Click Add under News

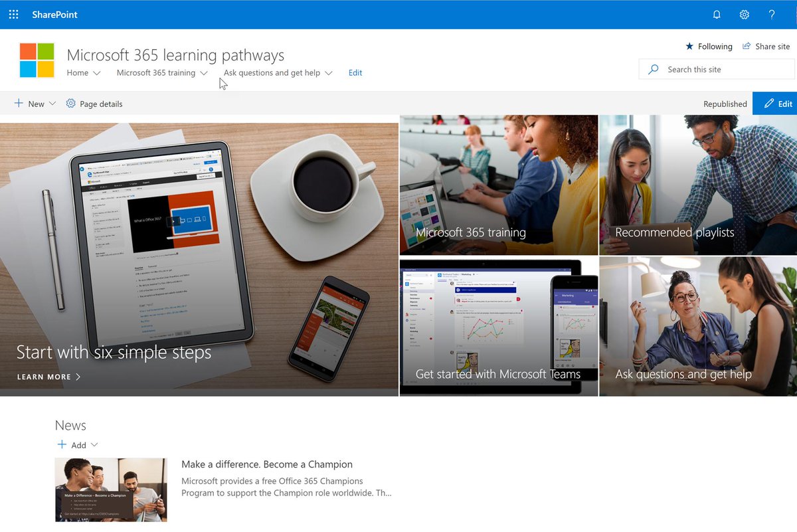click(x=78, y=445)
